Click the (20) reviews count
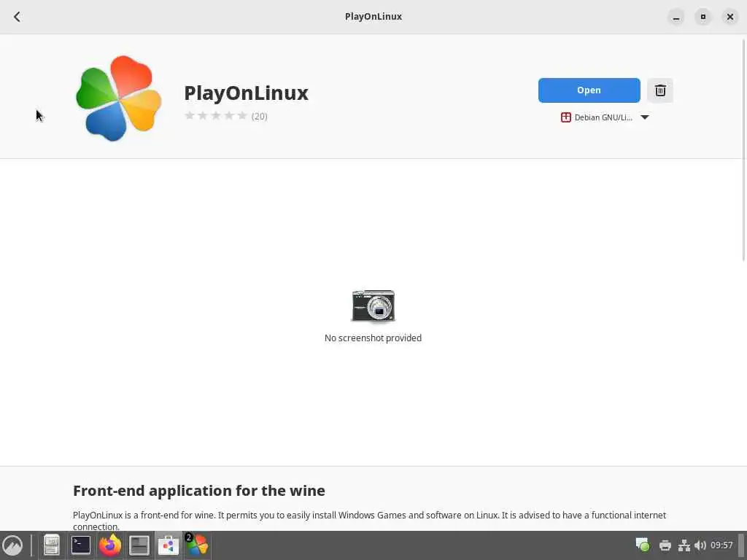Screen dimensions: 747x560 [x=259, y=116]
